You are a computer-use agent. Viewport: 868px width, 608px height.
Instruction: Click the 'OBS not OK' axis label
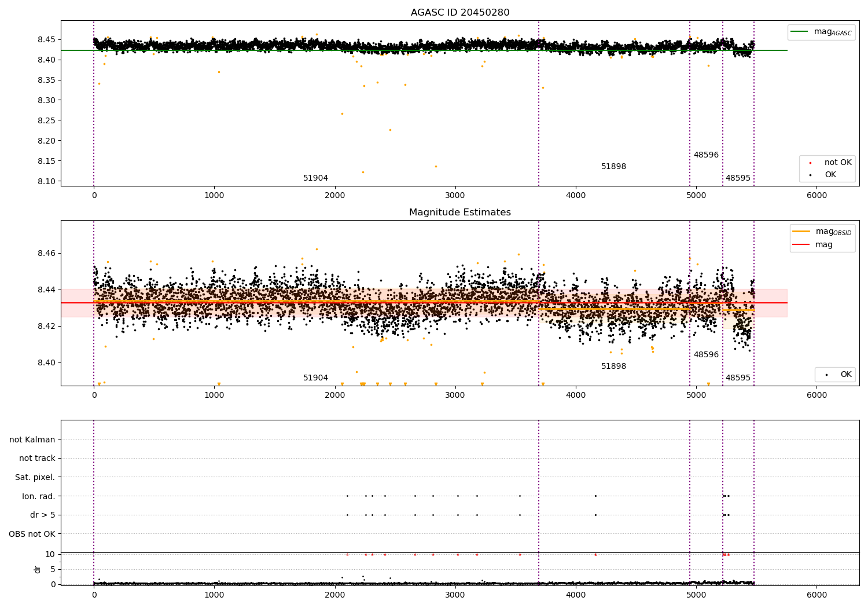[32, 534]
